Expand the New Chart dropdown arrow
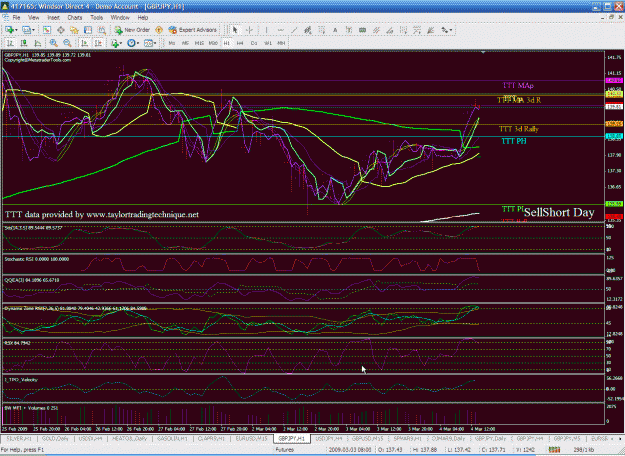The width and height of the screenshot is (625, 456). (16, 30)
